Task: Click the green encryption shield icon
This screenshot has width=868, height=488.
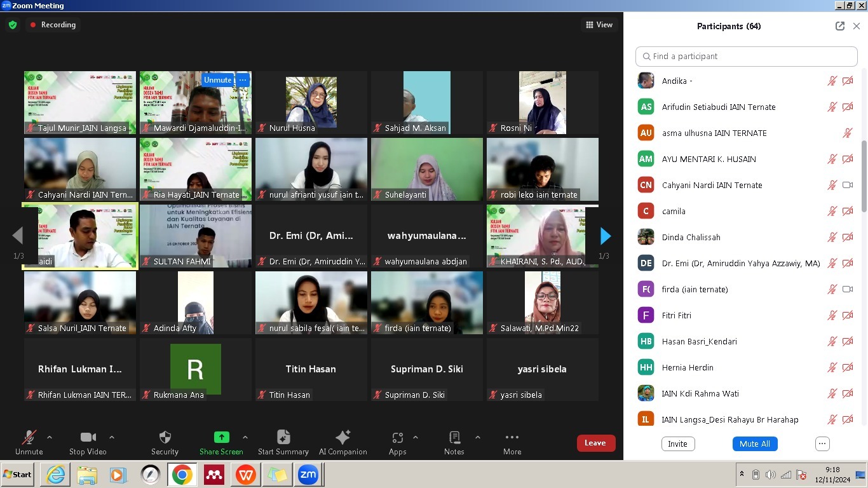Action: click(x=13, y=25)
